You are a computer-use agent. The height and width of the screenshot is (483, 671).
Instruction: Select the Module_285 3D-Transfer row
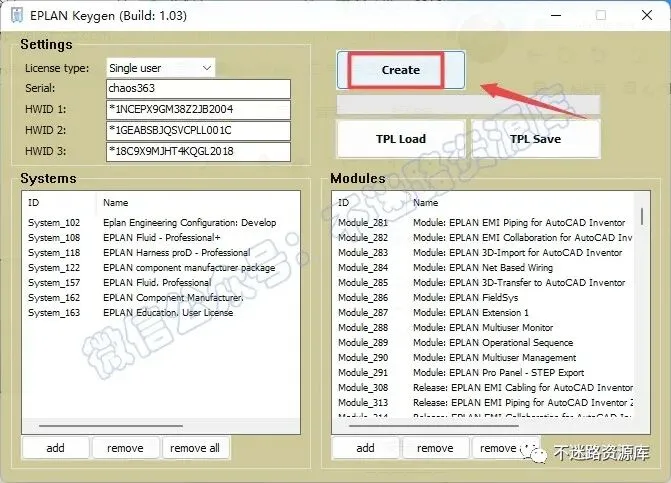[x=484, y=283]
